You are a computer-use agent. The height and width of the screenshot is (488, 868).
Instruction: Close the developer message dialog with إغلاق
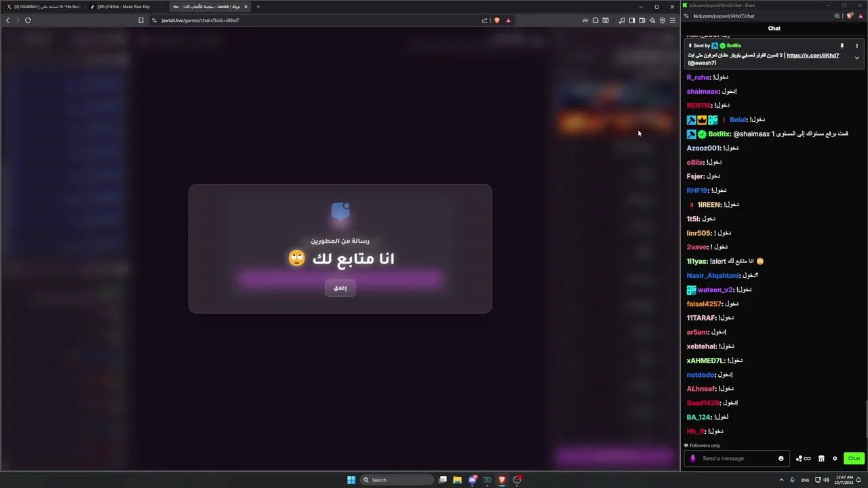tap(340, 288)
